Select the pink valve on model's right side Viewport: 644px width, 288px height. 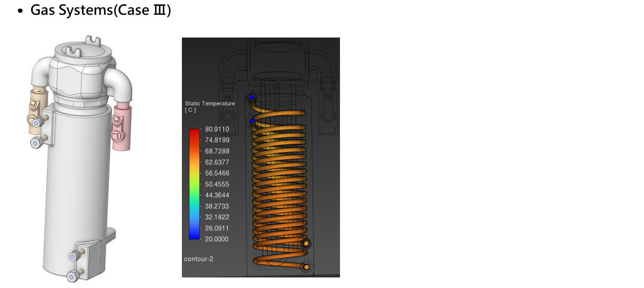[x=121, y=127]
